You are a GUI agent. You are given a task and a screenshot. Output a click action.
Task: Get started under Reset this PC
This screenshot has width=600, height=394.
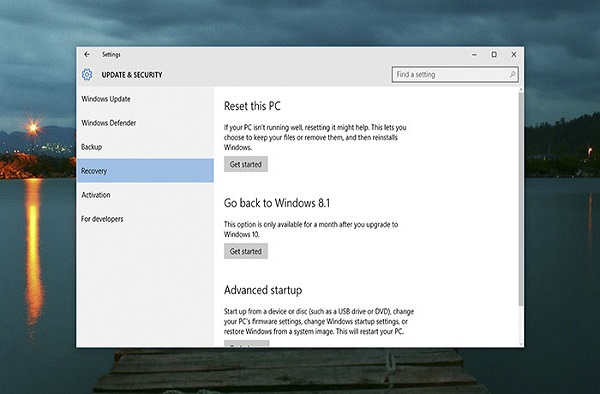[246, 164]
